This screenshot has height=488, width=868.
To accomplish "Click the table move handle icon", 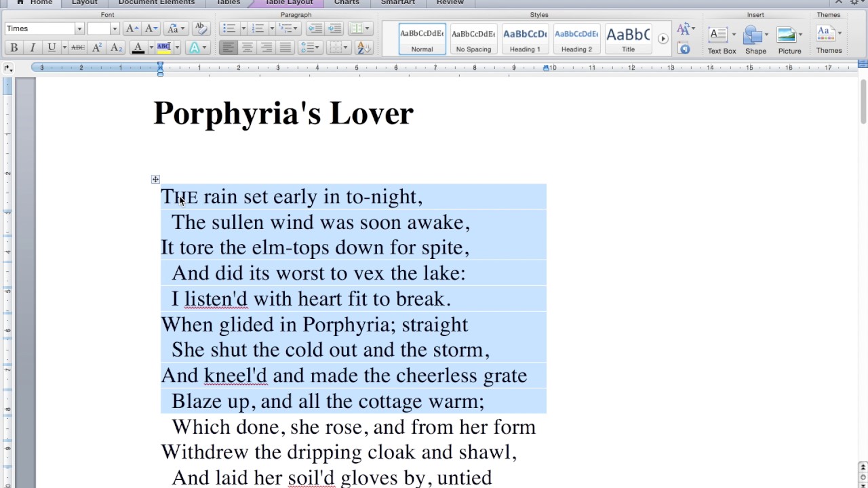I will (x=155, y=179).
